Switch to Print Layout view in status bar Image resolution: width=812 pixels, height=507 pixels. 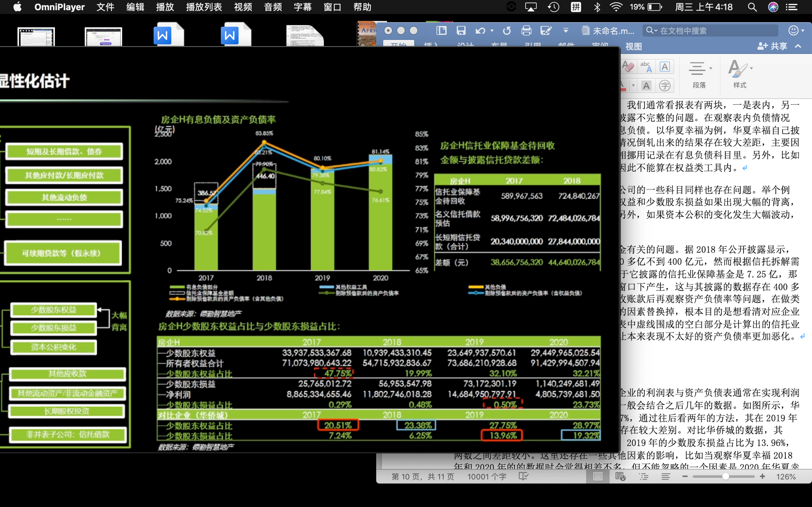click(598, 476)
